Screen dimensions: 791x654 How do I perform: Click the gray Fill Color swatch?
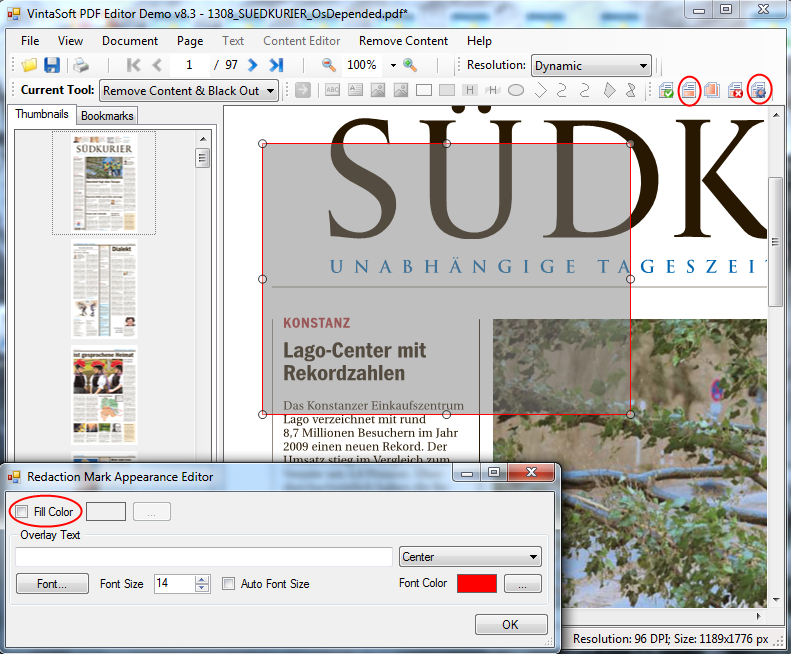[106, 512]
